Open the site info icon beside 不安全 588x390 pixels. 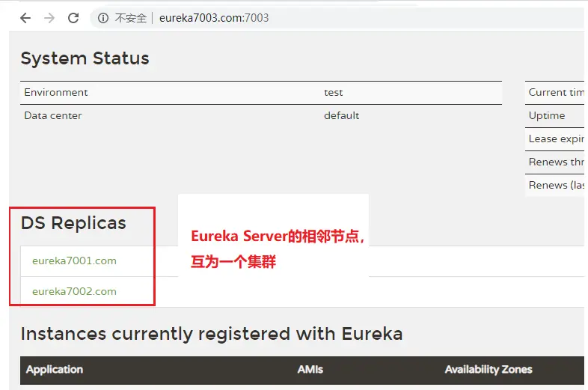[x=103, y=18]
